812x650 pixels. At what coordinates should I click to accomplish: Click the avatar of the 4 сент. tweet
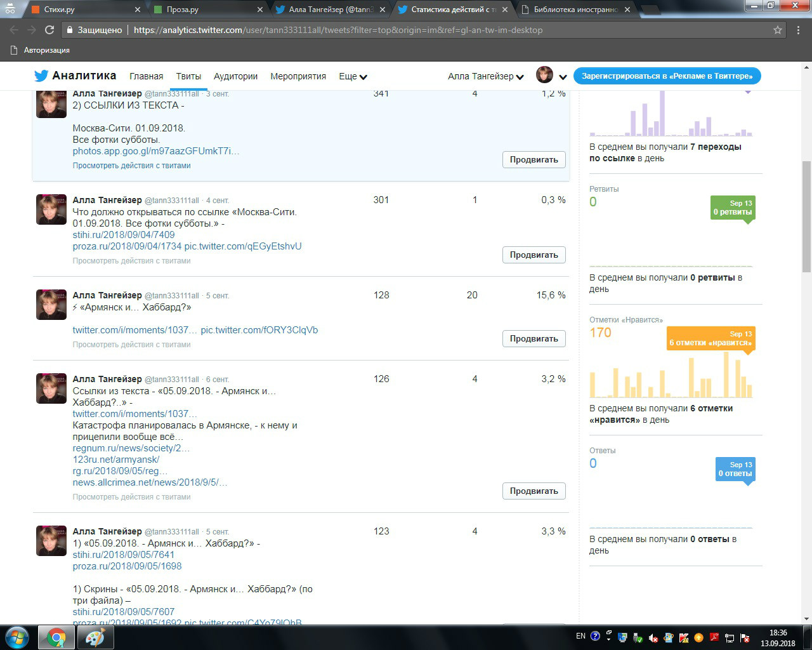coord(51,209)
